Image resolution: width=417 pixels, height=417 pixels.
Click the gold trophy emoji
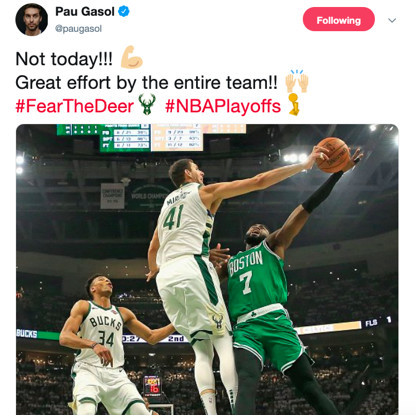pos(294,105)
